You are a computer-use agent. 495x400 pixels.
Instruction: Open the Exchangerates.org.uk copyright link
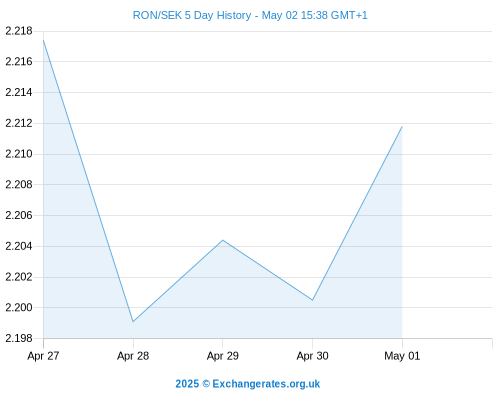[x=248, y=384]
